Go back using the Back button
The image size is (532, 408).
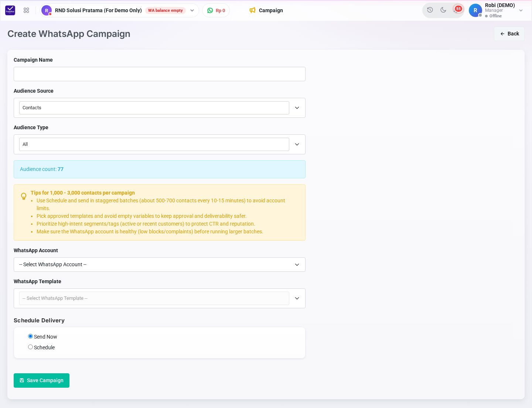coord(509,34)
